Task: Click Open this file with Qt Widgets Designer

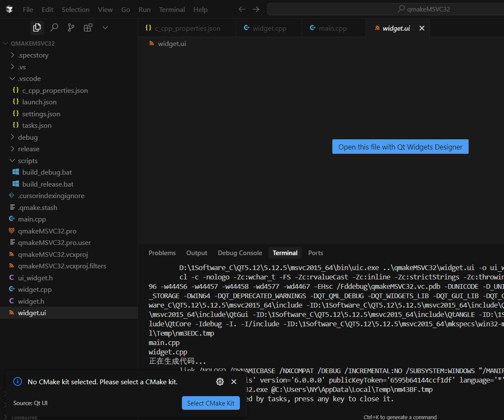Action: point(400,147)
